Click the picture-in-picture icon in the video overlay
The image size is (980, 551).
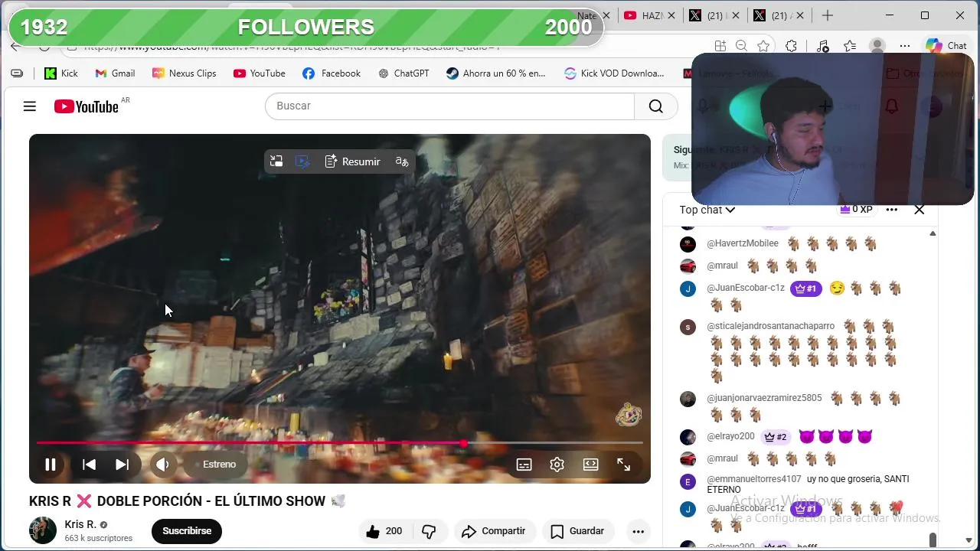pyautogui.click(x=276, y=161)
